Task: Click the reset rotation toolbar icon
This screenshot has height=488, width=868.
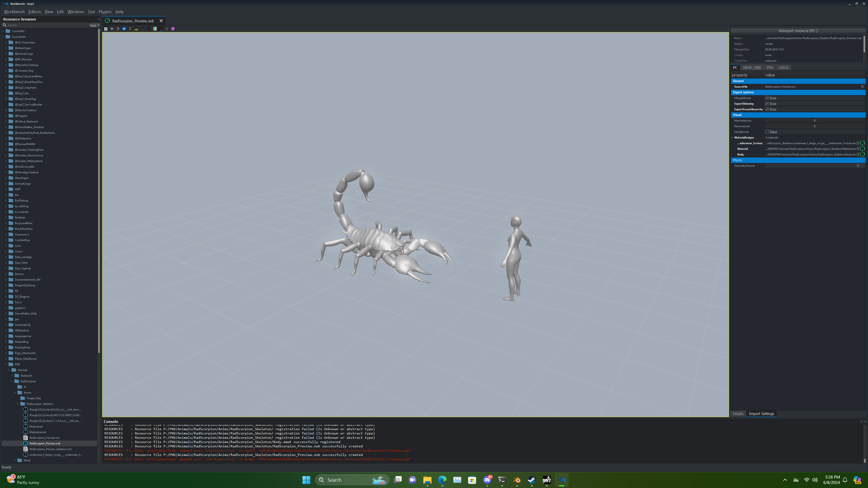Action: click(118, 29)
